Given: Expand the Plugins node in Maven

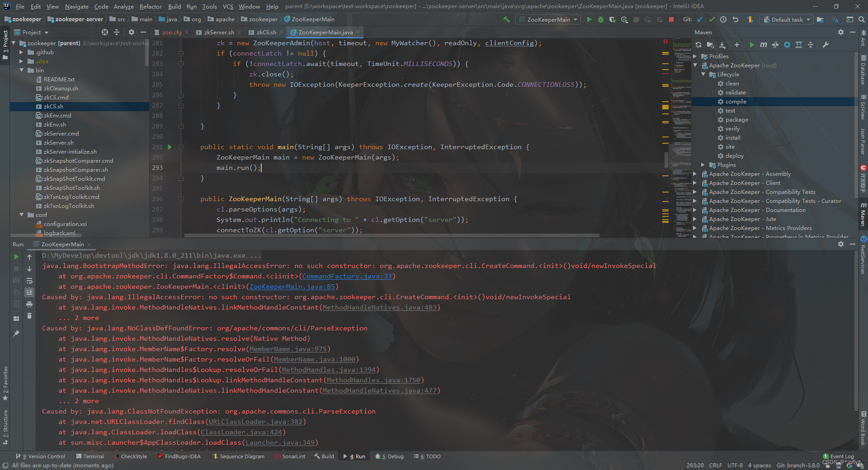Looking at the screenshot, I should (x=703, y=164).
